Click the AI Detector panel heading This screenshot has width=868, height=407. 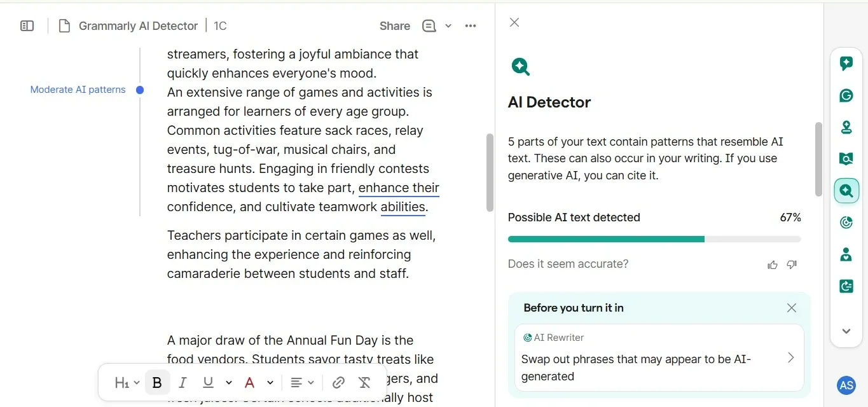(x=549, y=102)
